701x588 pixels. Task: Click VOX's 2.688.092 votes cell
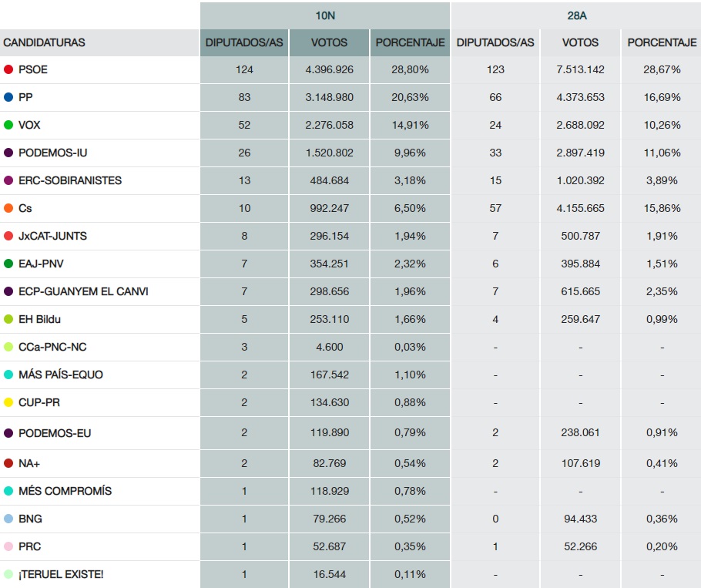[x=580, y=125]
